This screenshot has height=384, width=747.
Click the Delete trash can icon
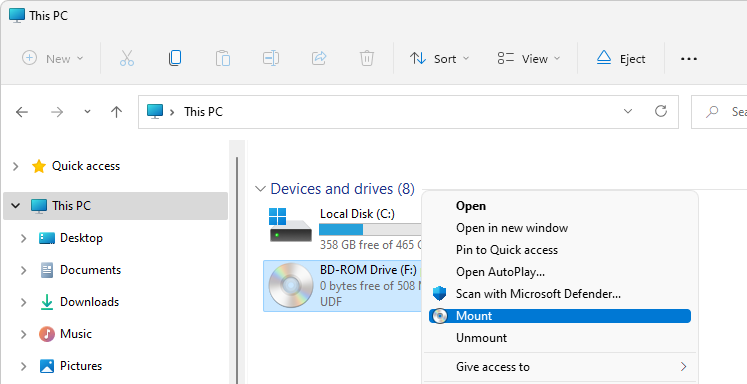[366, 59]
